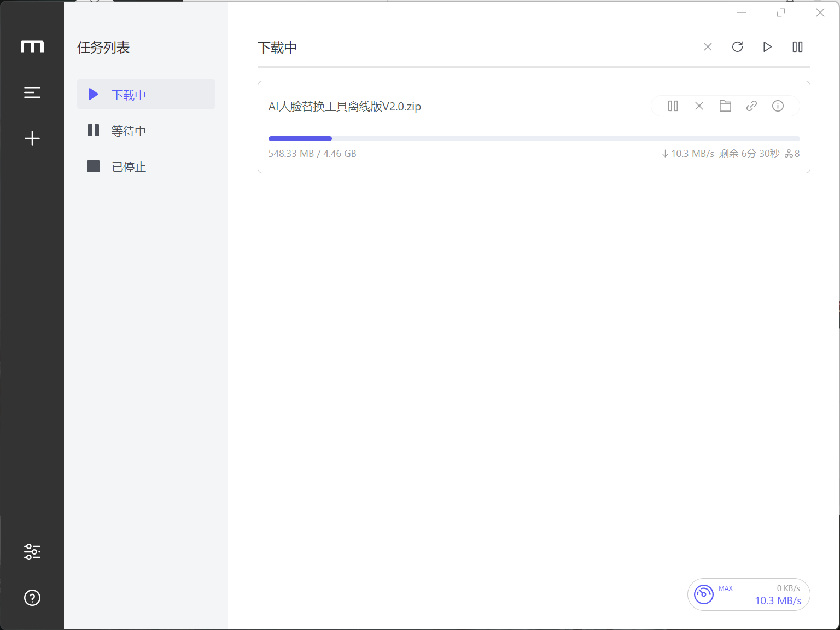Viewport: 840px width, 630px height.
Task: Resume all tasks with the play button
Action: click(767, 47)
